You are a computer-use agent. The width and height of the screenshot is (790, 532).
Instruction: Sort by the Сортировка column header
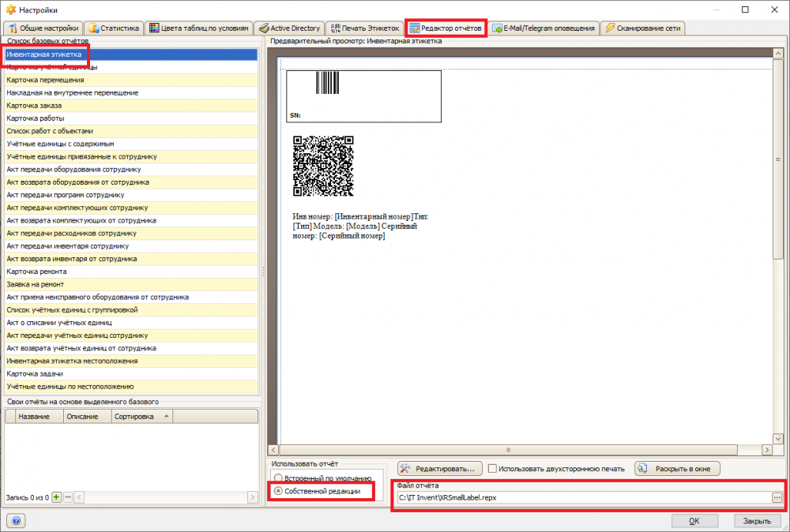[141, 416]
